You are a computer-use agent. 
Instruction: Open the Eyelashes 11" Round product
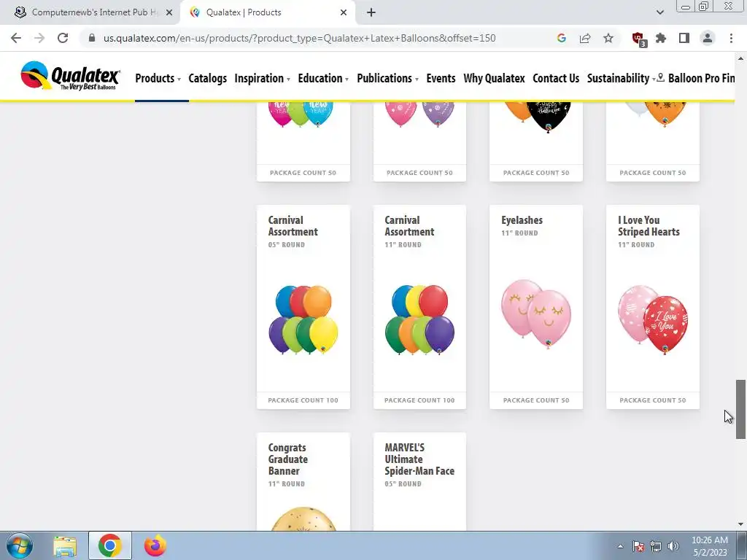[536, 307]
